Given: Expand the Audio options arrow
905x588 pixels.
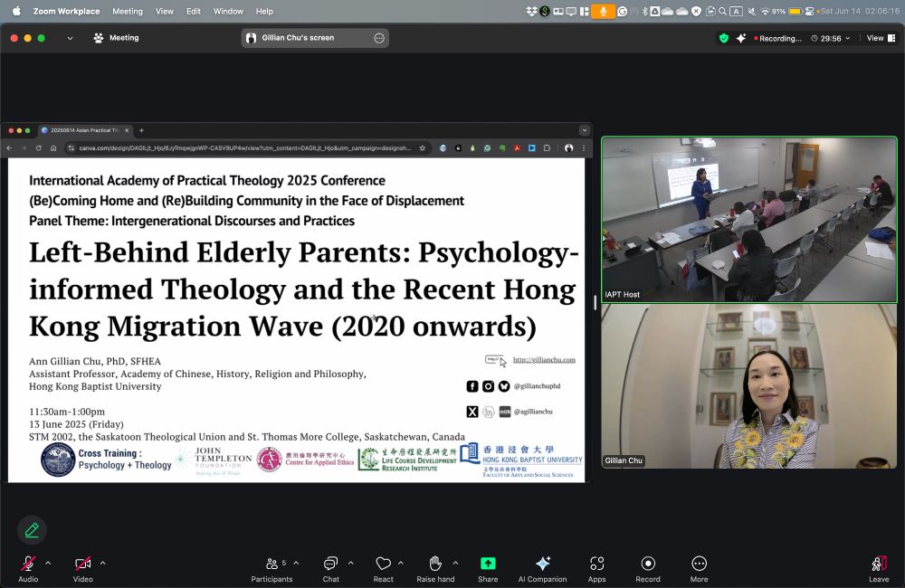Looking at the screenshot, I should [48, 563].
